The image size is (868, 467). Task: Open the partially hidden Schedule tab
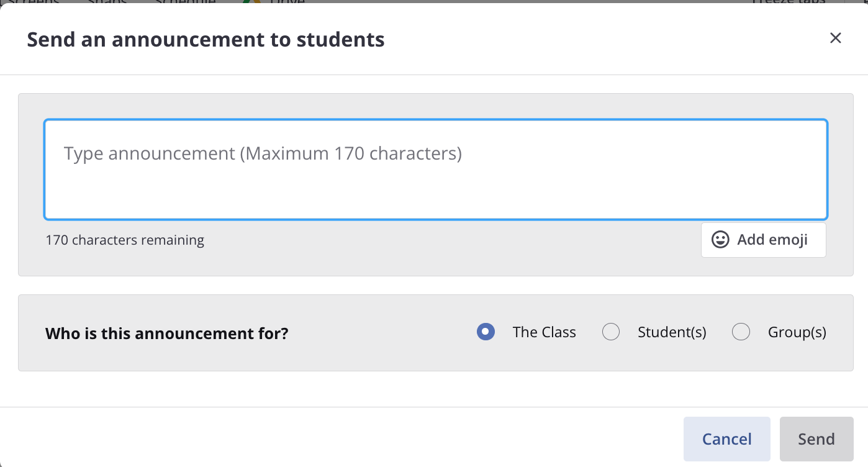click(185, 2)
